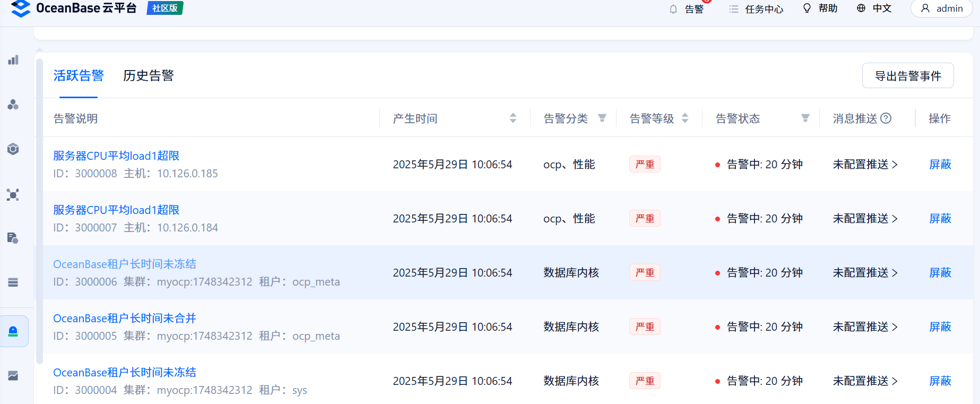980x404 pixels.
Task: Click 屏蔽 for alarm ID 3000005
Action: click(x=940, y=327)
